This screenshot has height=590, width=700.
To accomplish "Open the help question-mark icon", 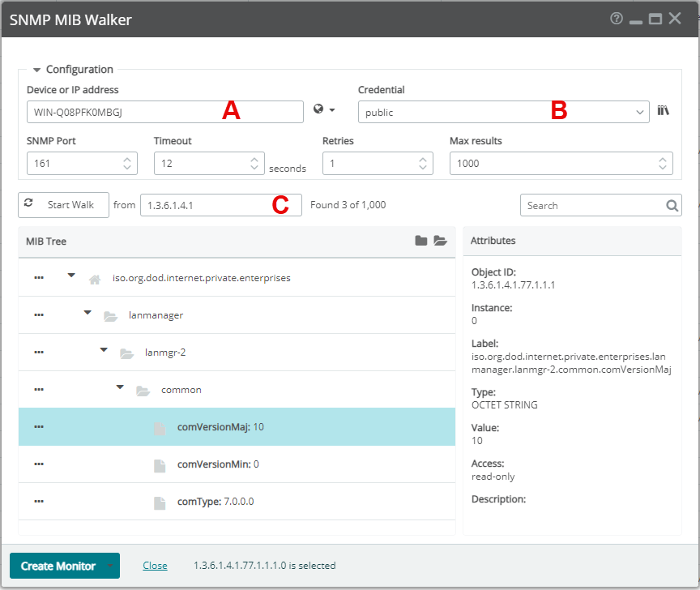I will (617, 17).
